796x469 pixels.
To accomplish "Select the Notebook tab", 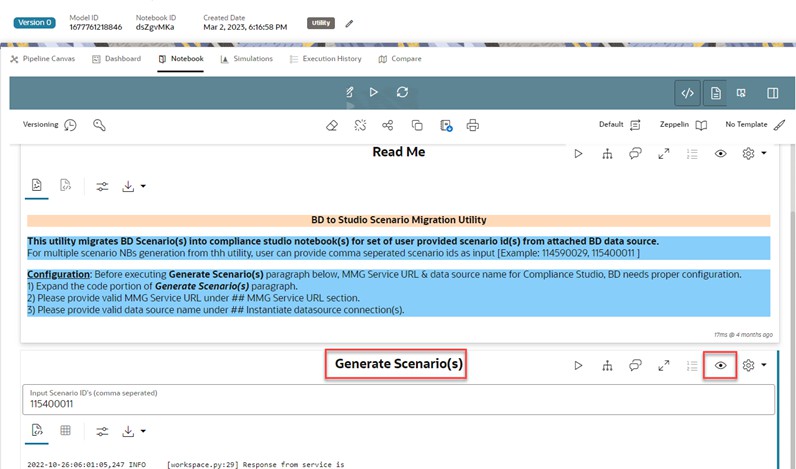I will click(x=181, y=59).
